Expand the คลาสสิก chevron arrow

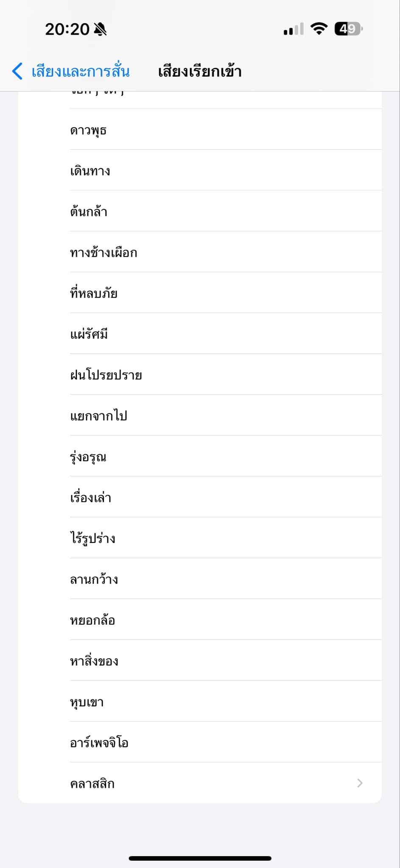click(360, 783)
